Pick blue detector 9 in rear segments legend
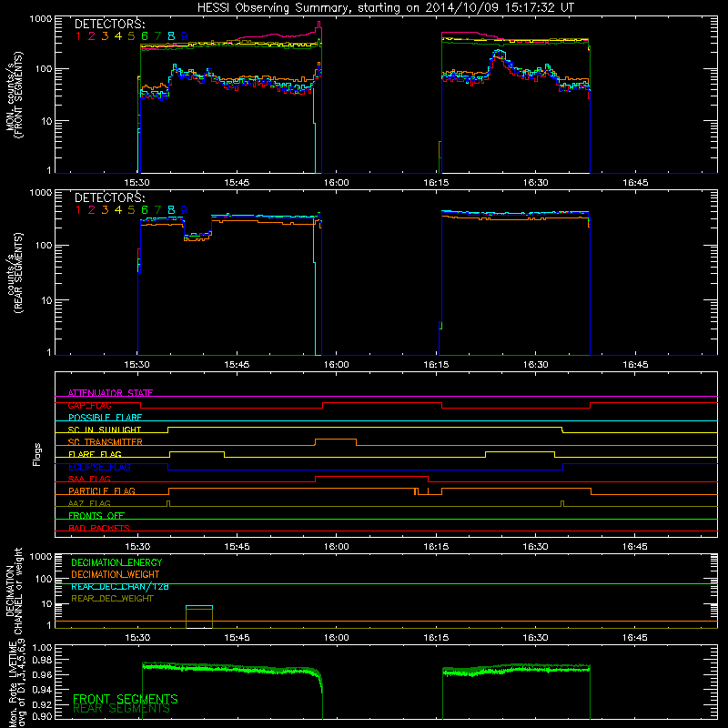 (x=185, y=210)
